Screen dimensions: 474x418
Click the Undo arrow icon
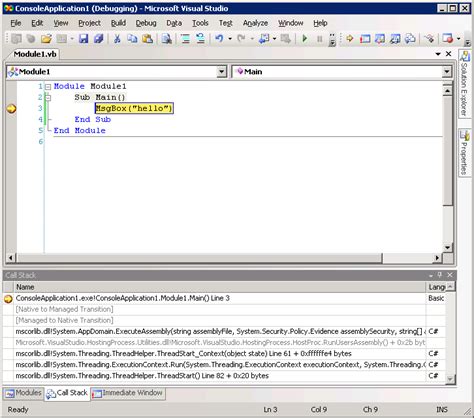pos(219,39)
